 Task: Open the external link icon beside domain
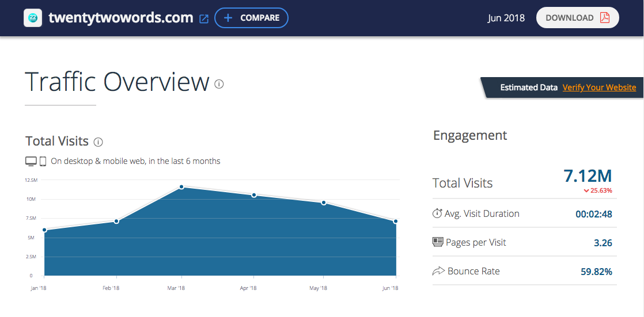[203, 18]
